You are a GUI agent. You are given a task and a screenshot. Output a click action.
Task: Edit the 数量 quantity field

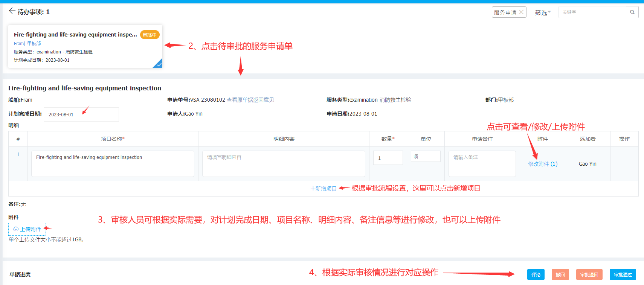coord(388,158)
